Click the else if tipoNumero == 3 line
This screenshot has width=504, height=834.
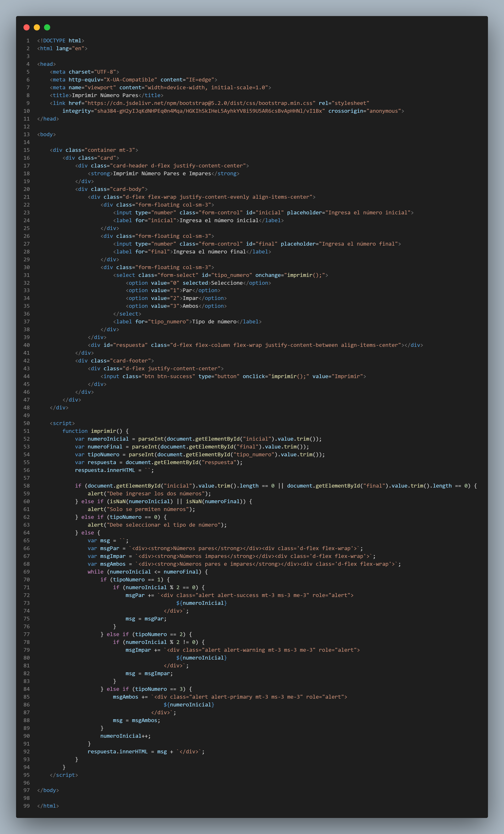(146, 689)
